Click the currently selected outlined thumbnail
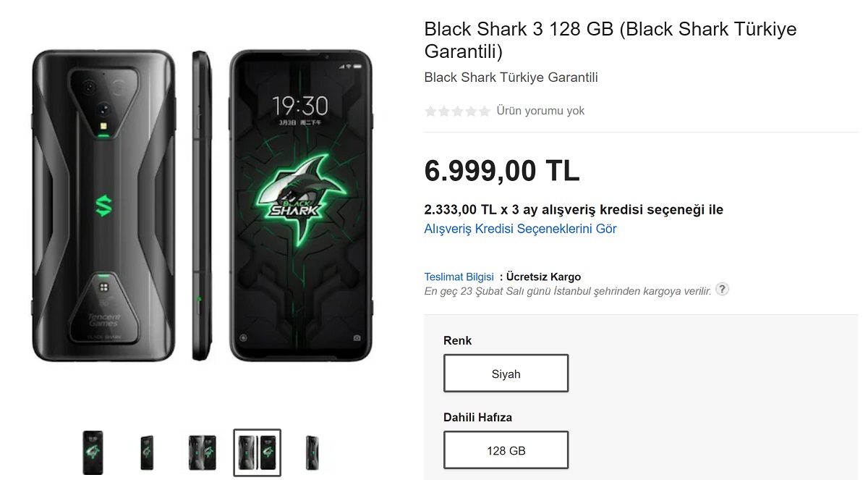 (x=257, y=452)
